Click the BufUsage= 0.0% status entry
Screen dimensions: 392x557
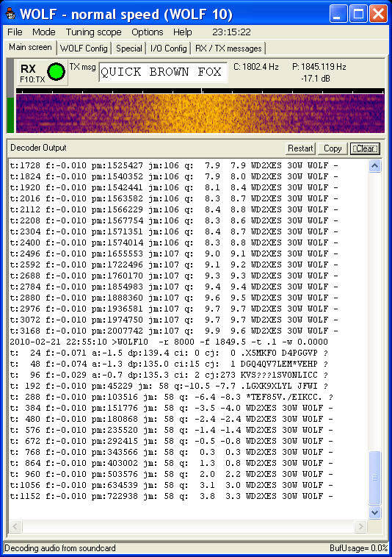[x=359, y=548]
